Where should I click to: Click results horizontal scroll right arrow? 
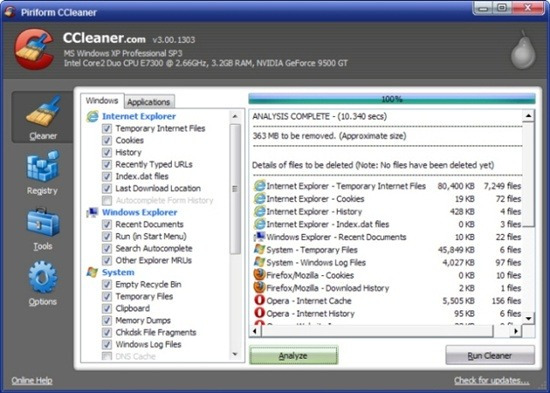tap(516, 331)
